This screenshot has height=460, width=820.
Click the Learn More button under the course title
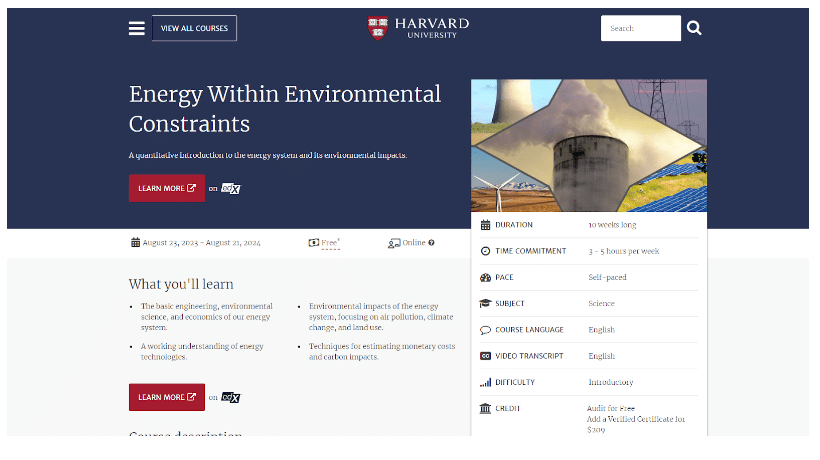[x=167, y=188]
